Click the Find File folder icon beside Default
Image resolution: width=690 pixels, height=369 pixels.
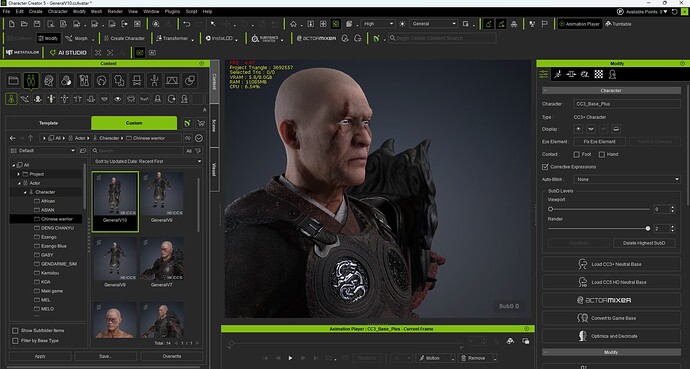pos(83,150)
